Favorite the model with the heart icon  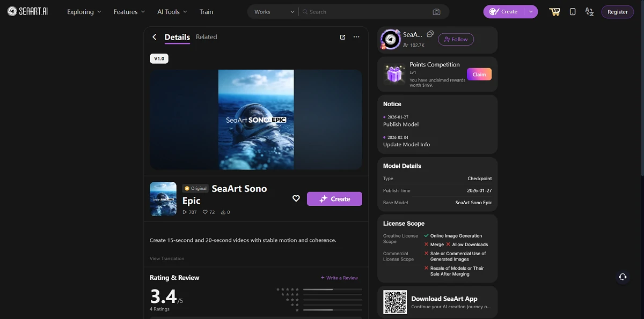coord(296,198)
